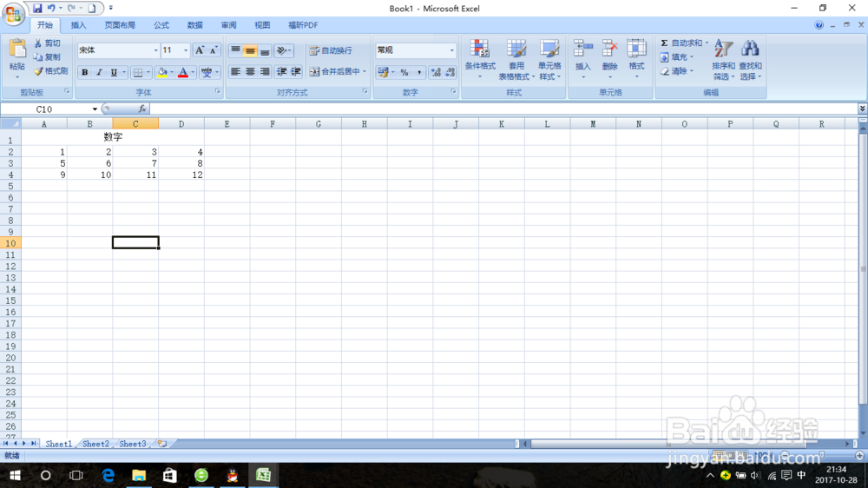Open Sheet2 worksheet tab

click(95, 444)
